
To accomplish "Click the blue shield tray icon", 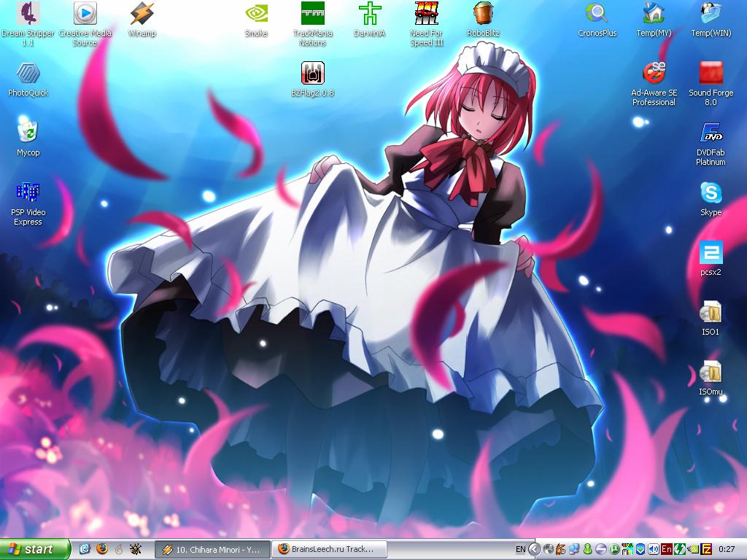I will [640, 549].
